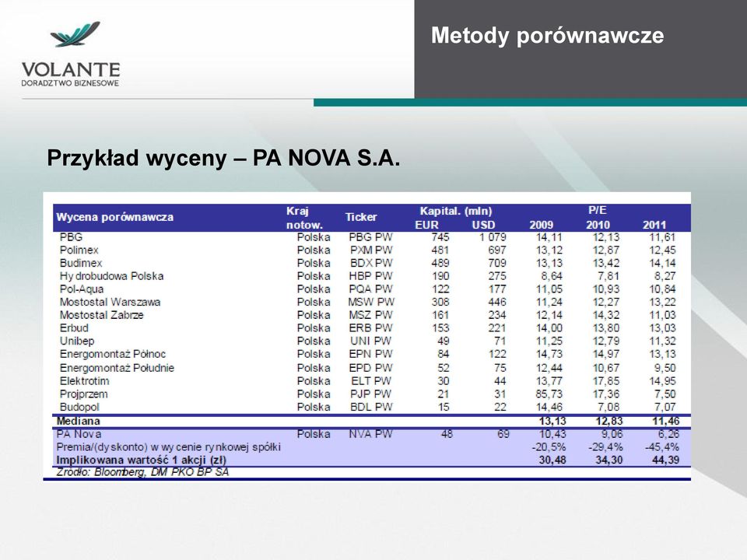
Task: Select the 'Mostostal Warszawa' row name
Action: point(110,302)
